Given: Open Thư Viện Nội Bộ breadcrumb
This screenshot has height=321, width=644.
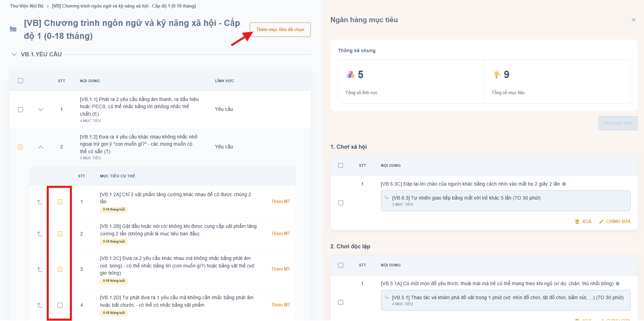Looking at the screenshot, I should point(27,6).
